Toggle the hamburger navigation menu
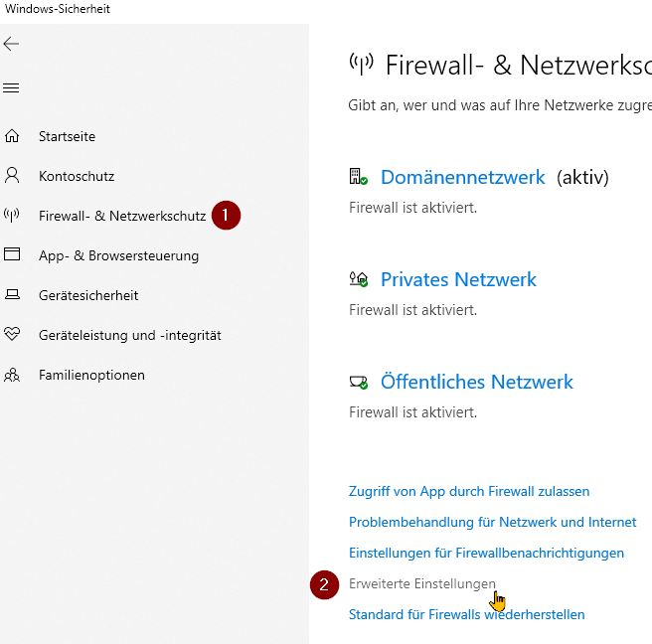Screen dimensions: 652x644 coord(12,88)
